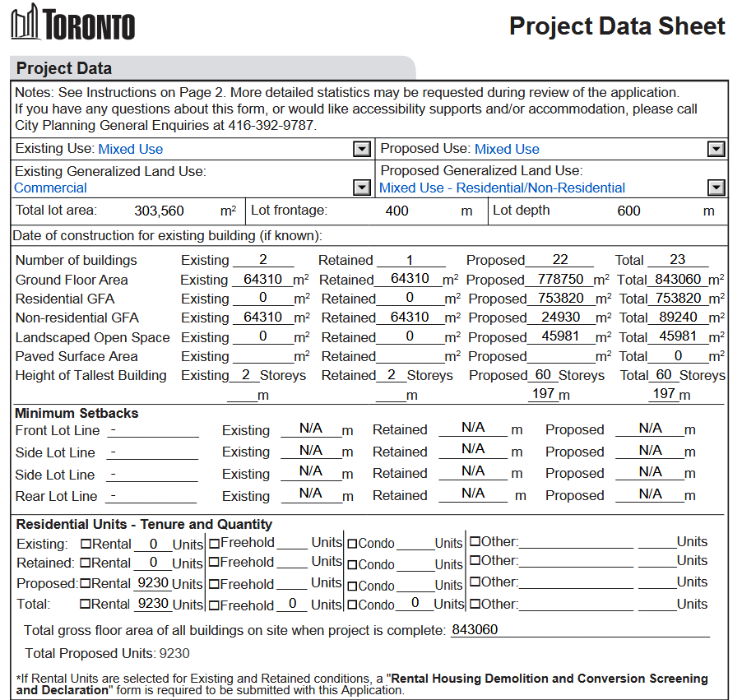Check the Condo box for Retained units

[352, 565]
